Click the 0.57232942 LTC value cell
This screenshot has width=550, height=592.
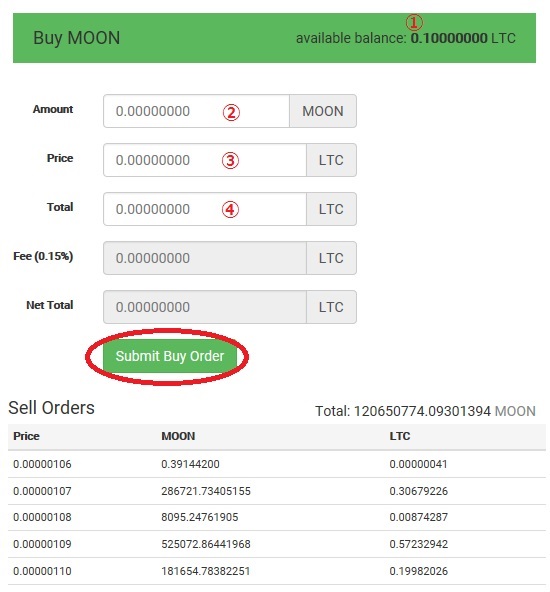419,544
